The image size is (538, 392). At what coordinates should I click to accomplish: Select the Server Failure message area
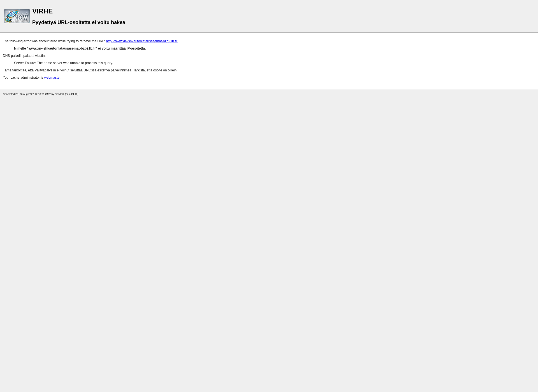pyautogui.click(x=63, y=63)
